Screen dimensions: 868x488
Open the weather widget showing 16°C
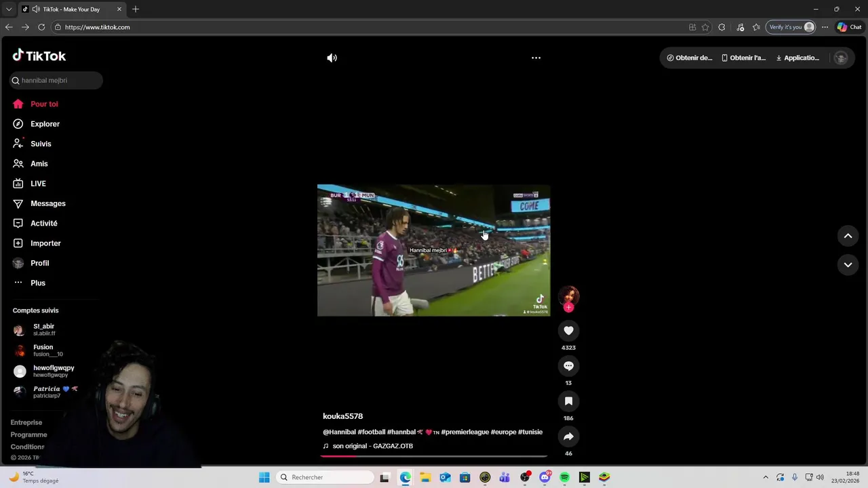34,477
